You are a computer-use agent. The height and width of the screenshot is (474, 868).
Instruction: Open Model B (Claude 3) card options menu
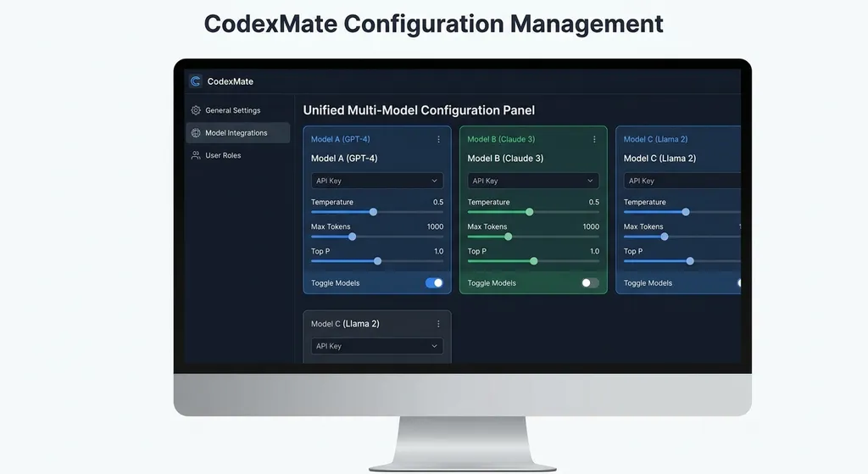tap(594, 140)
